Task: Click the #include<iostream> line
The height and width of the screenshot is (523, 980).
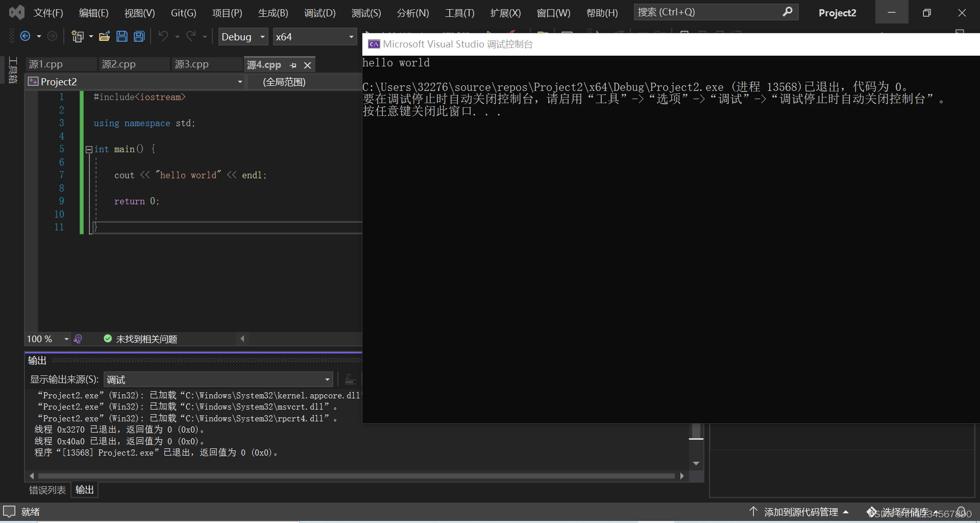Action: [139, 97]
